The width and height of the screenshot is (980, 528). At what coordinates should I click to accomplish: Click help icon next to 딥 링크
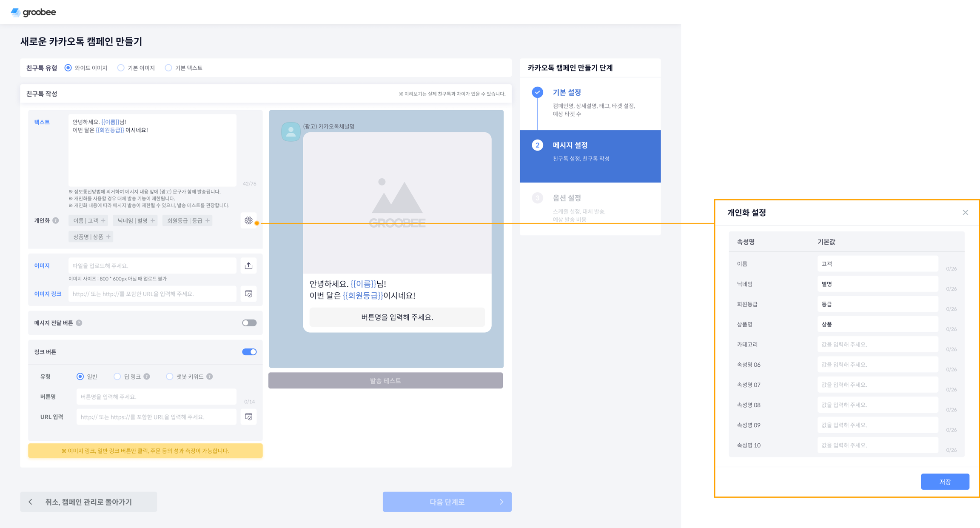click(147, 377)
